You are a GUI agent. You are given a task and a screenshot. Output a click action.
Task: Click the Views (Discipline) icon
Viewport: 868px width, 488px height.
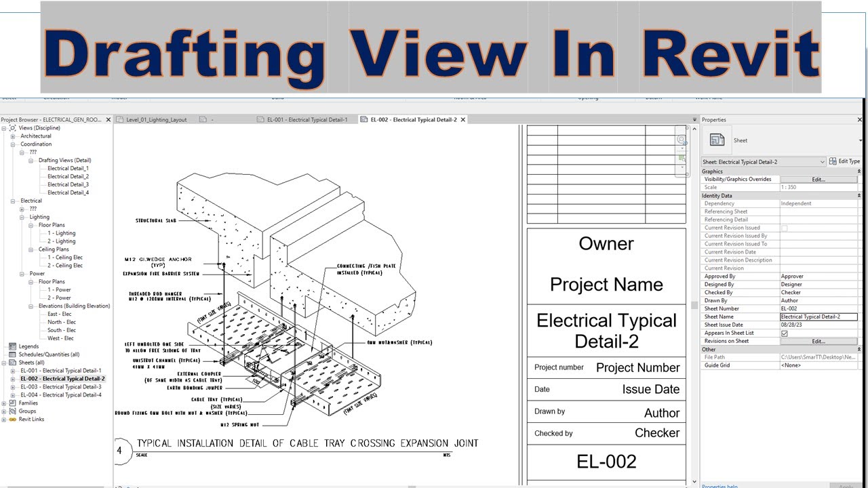pos(13,128)
